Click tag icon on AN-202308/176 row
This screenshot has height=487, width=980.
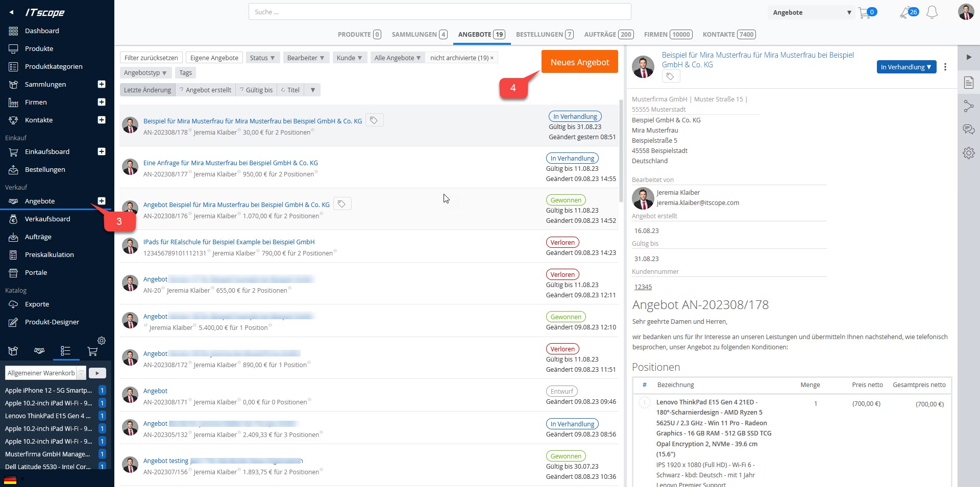[342, 204]
